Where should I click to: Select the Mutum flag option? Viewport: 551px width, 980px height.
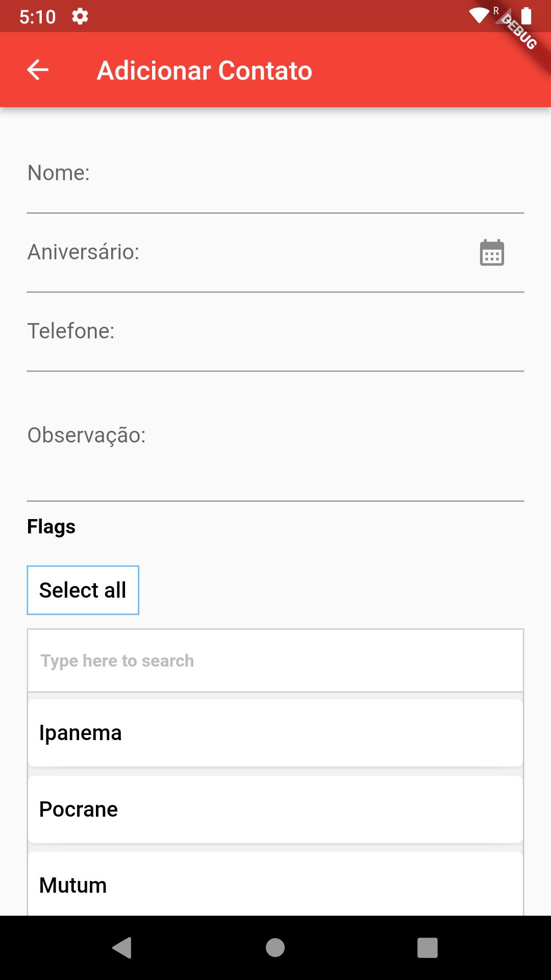pos(275,884)
